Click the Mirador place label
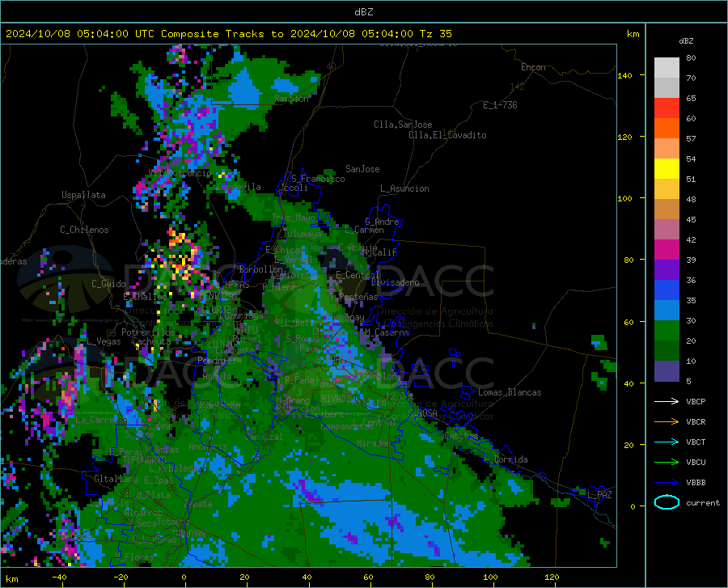 [x=375, y=443]
